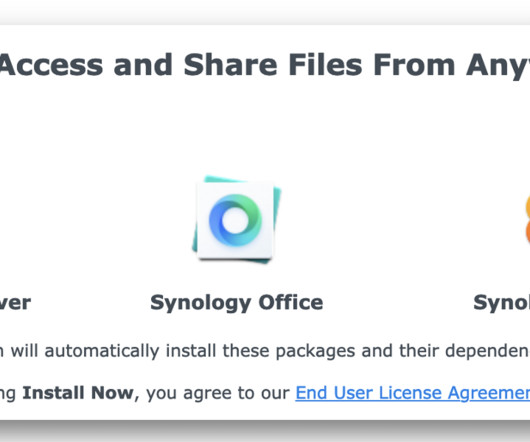This screenshot has width=530, height=442.
Task: Click the gray strip above the dialog
Action: [265, 11]
